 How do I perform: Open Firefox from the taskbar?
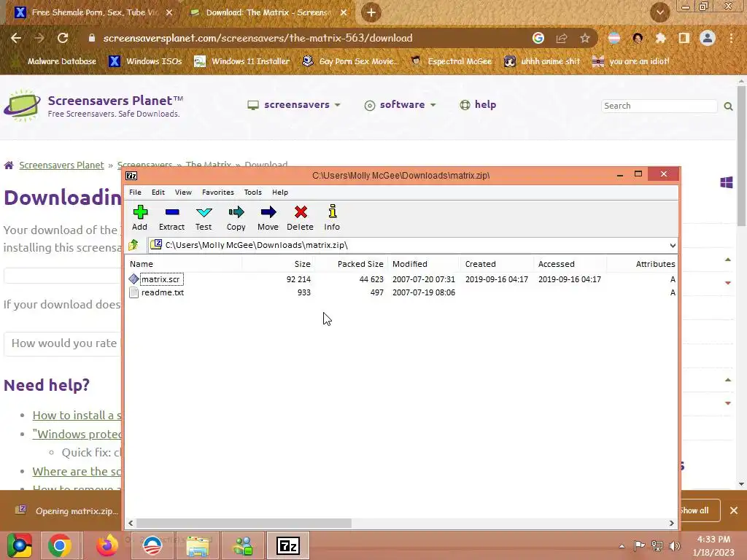click(107, 545)
